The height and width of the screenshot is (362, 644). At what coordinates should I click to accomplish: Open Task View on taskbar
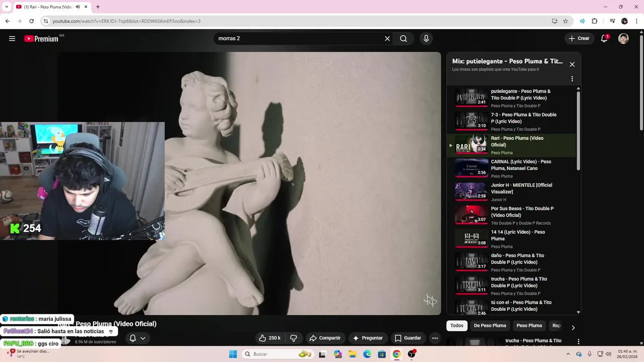322,354
